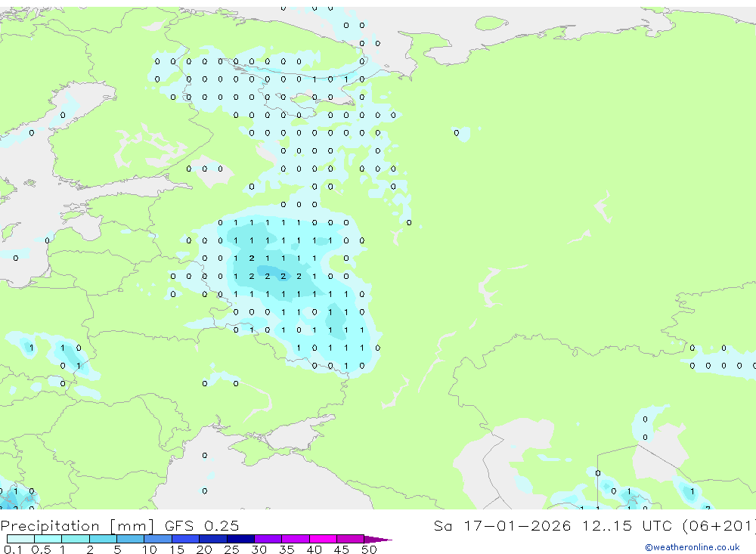Click the '25' legend scale label
The width and height of the screenshot is (756, 554).
click(232, 549)
